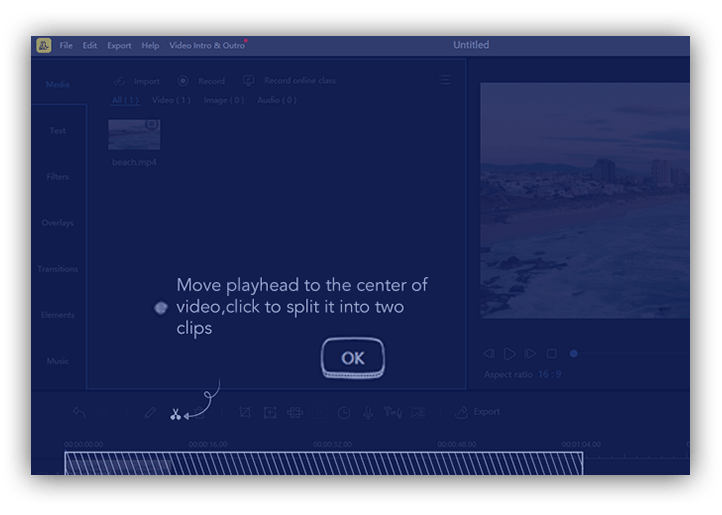
Task: Open Video Intro & Outro menu
Action: [x=207, y=46]
